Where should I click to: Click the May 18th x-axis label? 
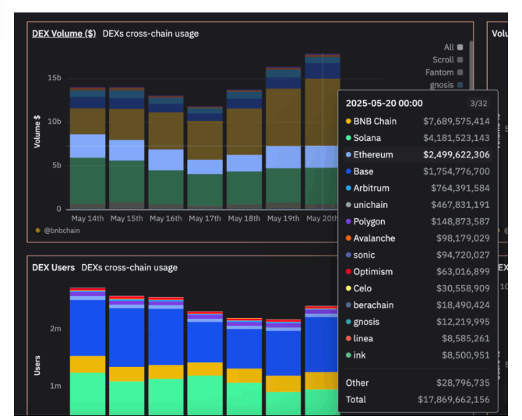click(x=244, y=218)
